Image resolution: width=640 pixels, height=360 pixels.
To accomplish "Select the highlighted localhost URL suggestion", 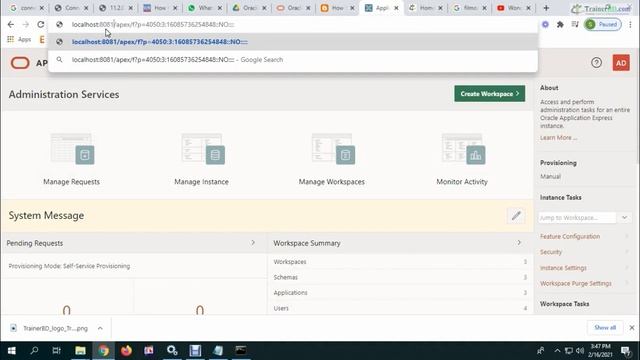I will 293,42.
